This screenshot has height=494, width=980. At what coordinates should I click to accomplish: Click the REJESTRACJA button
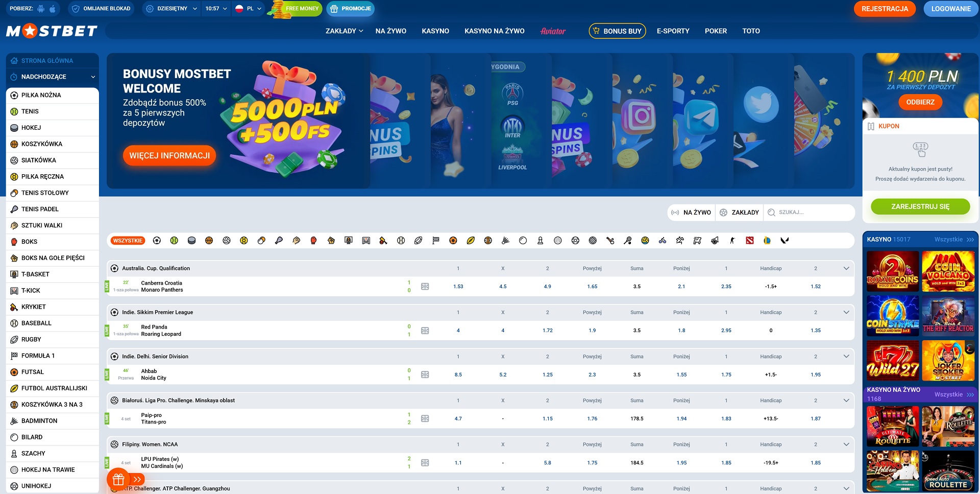[x=885, y=9]
